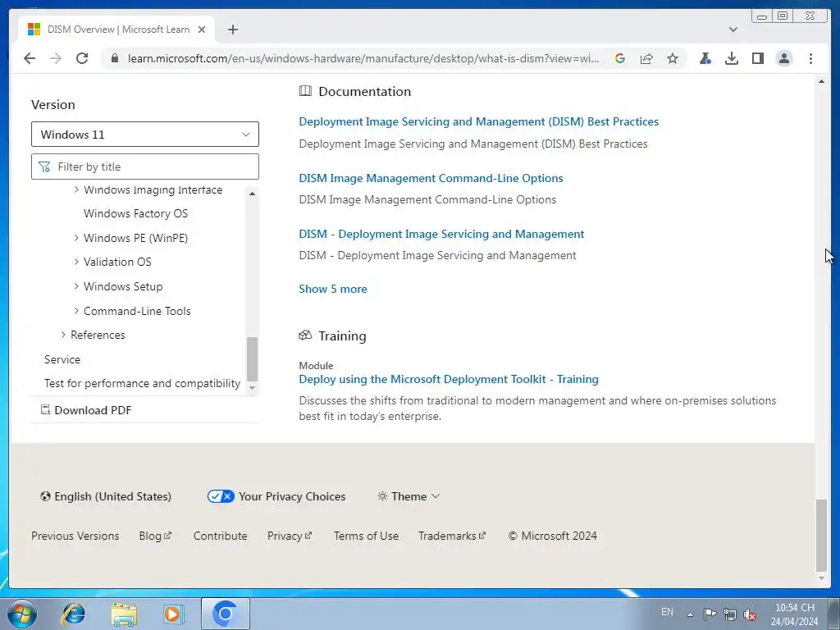Click the Google icon in address bar
Viewport: 840px width, 630px height.
tap(620, 58)
